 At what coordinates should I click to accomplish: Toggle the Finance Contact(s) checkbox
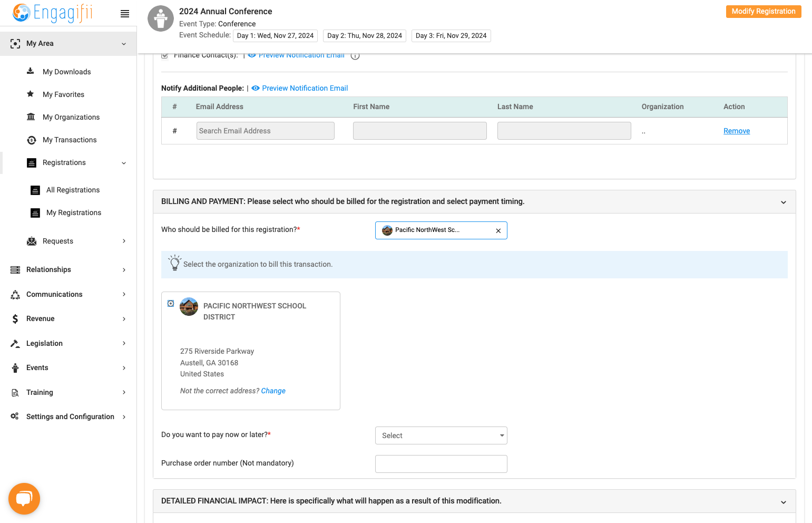165,55
